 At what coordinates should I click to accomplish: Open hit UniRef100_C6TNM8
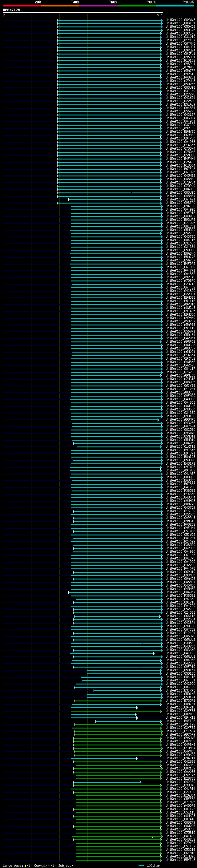pos(180,43)
